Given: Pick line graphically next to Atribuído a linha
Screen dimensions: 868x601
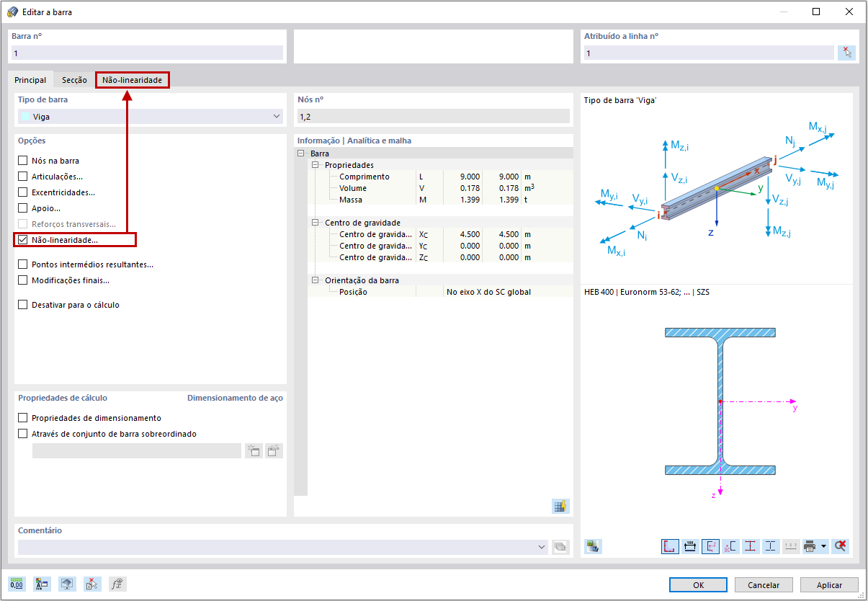Looking at the screenshot, I should [846, 53].
